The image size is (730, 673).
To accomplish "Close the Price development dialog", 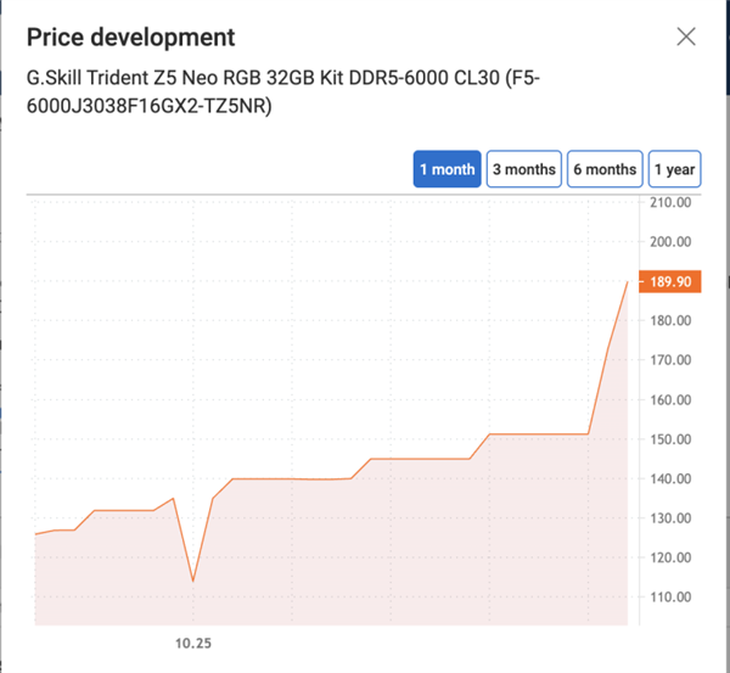I will click(686, 38).
